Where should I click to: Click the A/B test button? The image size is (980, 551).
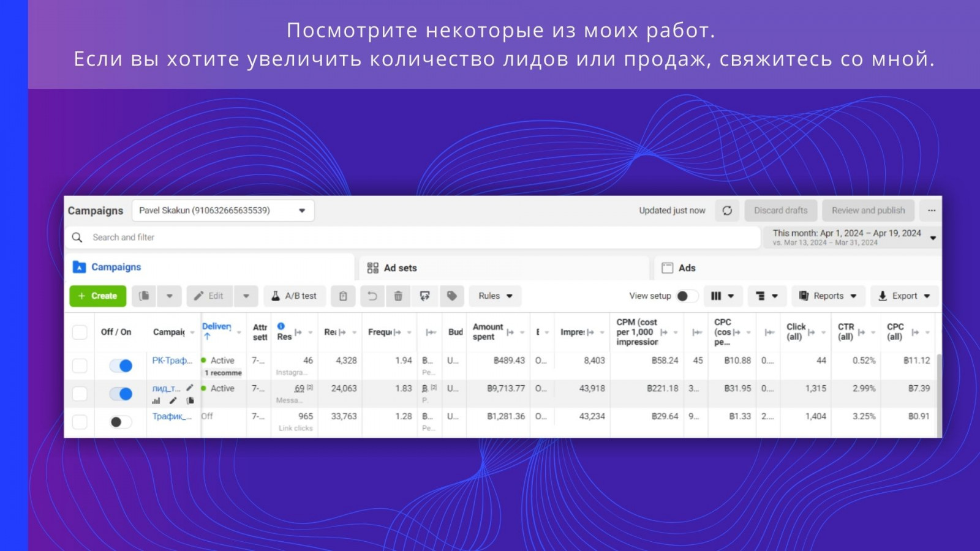click(x=295, y=296)
